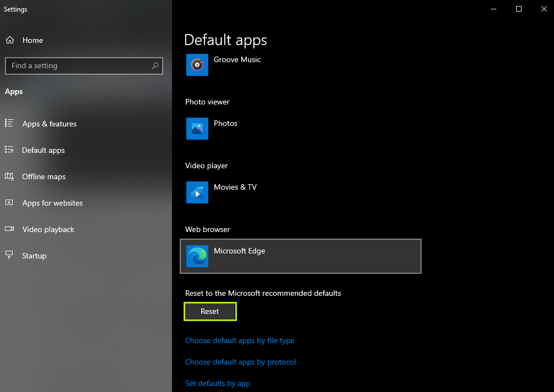Maximize the Settings window
This screenshot has height=392, width=554.
pyautogui.click(x=519, y=9)
